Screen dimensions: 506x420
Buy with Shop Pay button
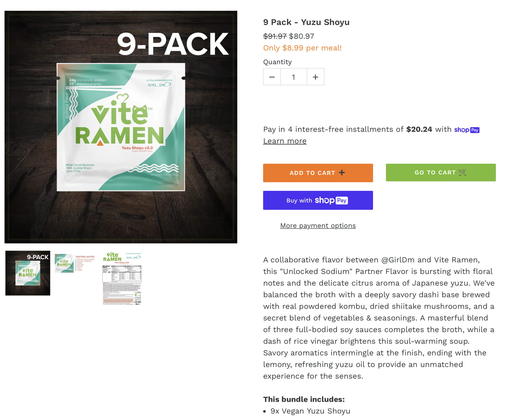tap(318, 200)
